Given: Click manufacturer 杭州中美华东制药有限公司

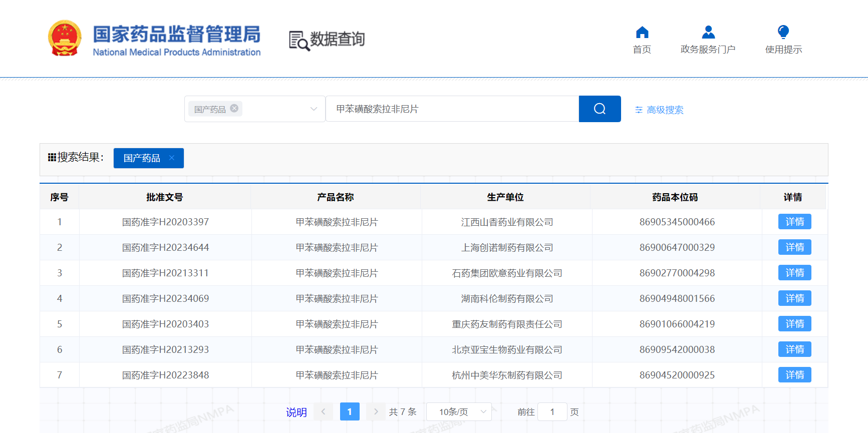Looking at the screenshot, I should pyautogui.click(x=507, y=375).
